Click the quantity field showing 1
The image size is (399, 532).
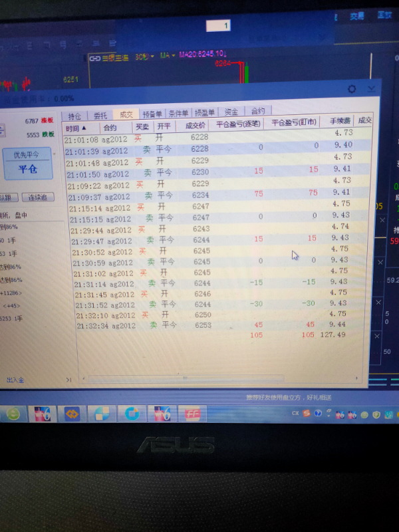tap(218, 25)
